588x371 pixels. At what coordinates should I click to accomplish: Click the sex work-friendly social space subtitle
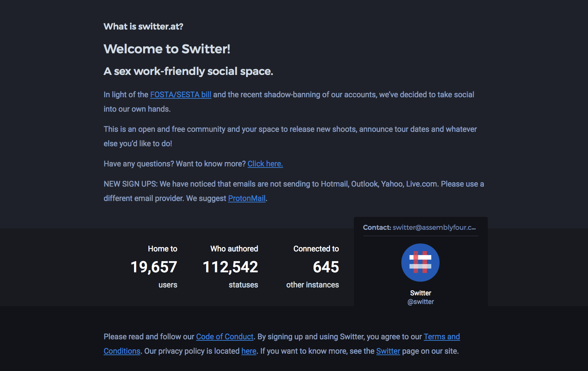[188, 71]
